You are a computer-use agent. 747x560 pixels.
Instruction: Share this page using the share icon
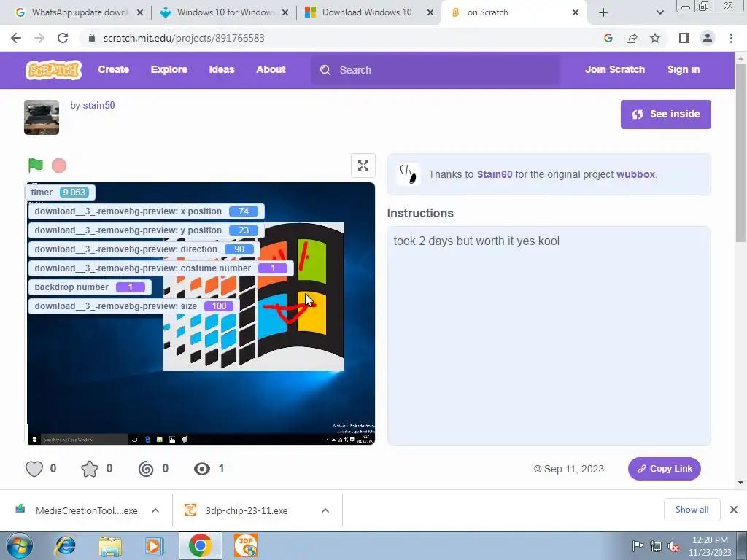(x=632, y=38)
